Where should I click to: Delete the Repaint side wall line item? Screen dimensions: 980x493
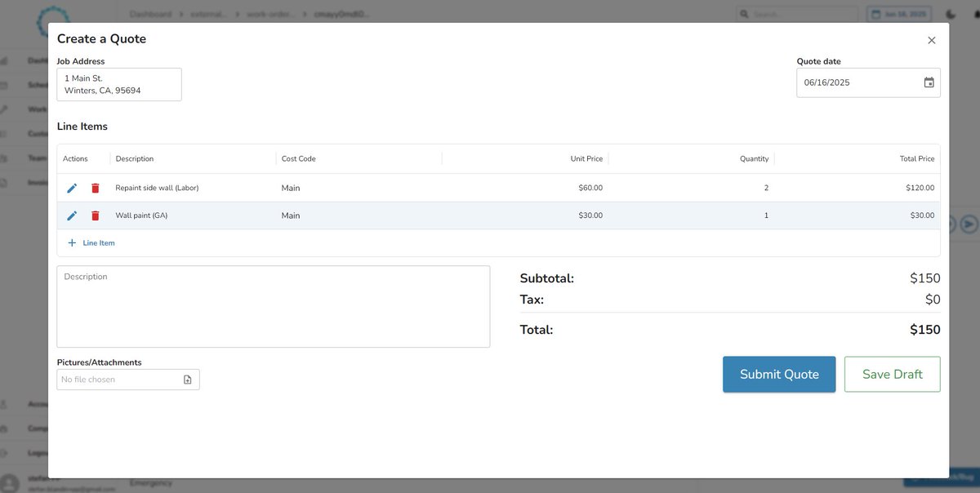96,188
